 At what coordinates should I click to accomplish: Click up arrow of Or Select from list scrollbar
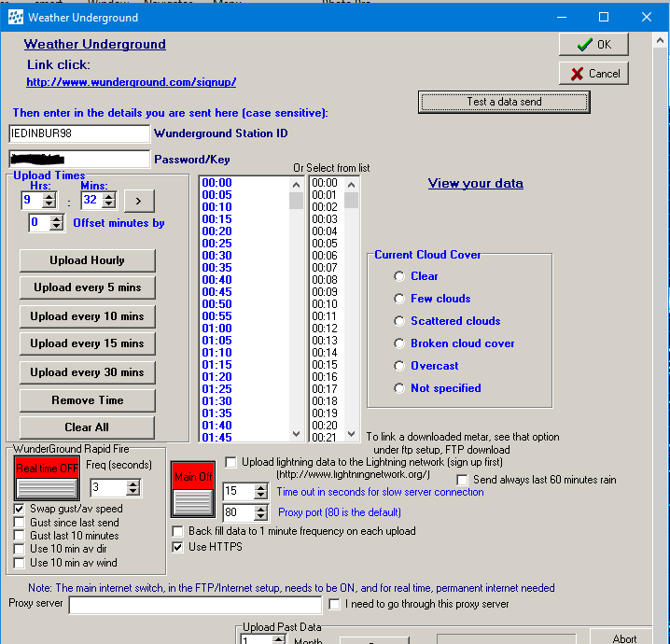point(351,185)
